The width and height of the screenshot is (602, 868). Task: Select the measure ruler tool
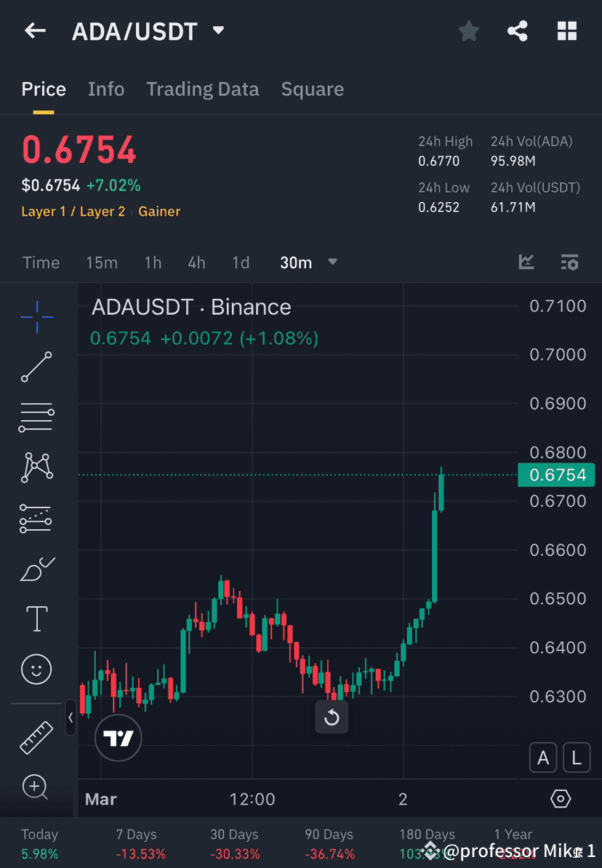[36, 736]
